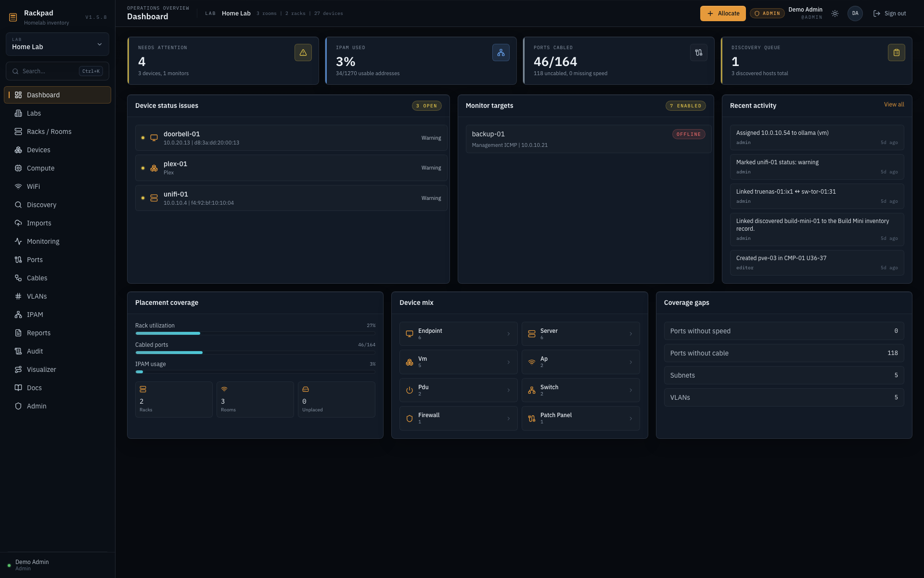Click the Rackpad logo icon
The height and width of the screenshot is (578, 924).
tap(13, 17)
